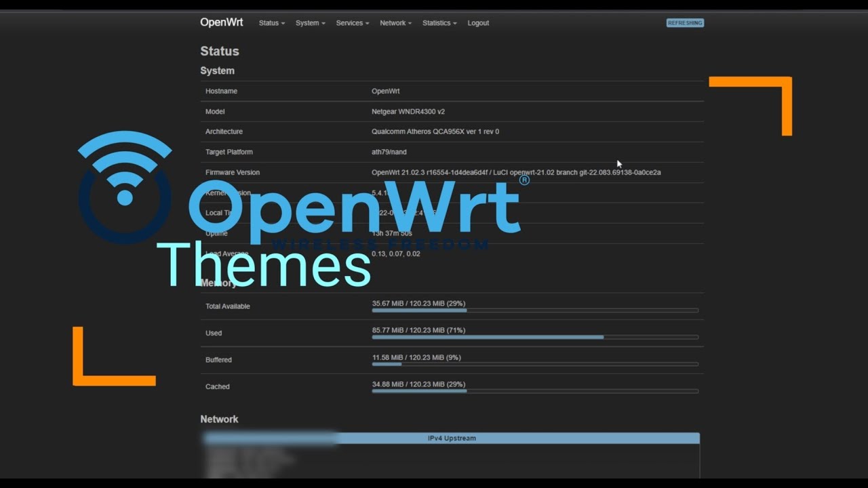Select the text 11.58 MiB / 120.23 MiB (9%)
This screenshot has height=488, width=868.
coord(416,357)
